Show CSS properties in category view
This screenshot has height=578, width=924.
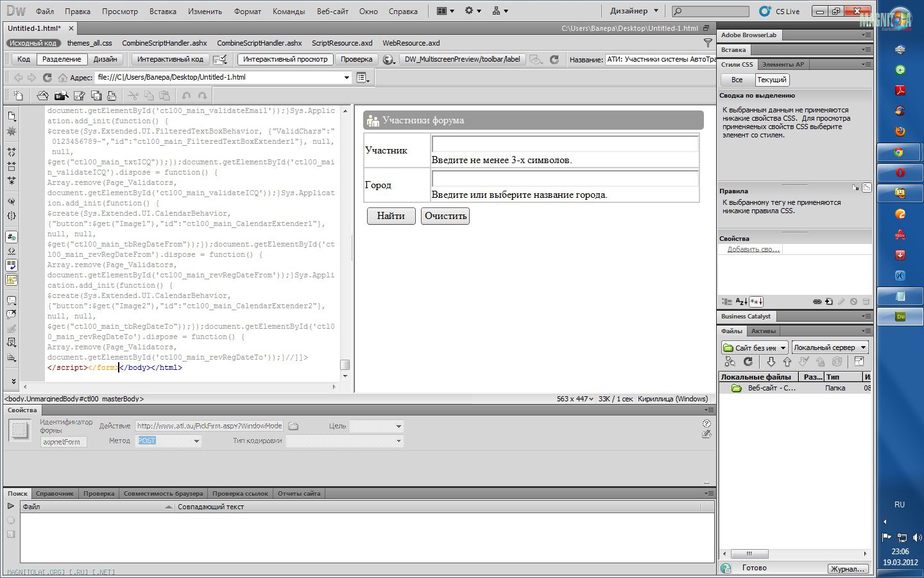[726, 301]
